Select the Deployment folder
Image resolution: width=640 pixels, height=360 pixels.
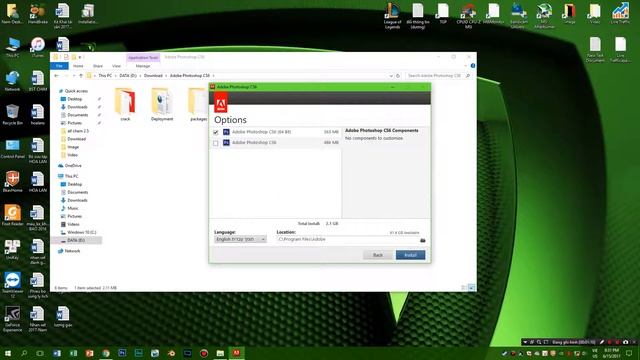pos(162,104)
